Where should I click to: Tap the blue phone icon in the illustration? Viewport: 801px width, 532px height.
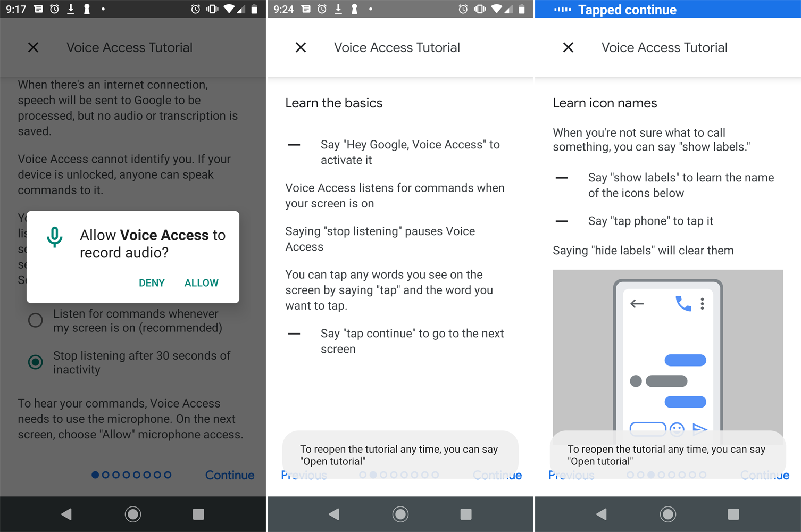click(683, 304)
